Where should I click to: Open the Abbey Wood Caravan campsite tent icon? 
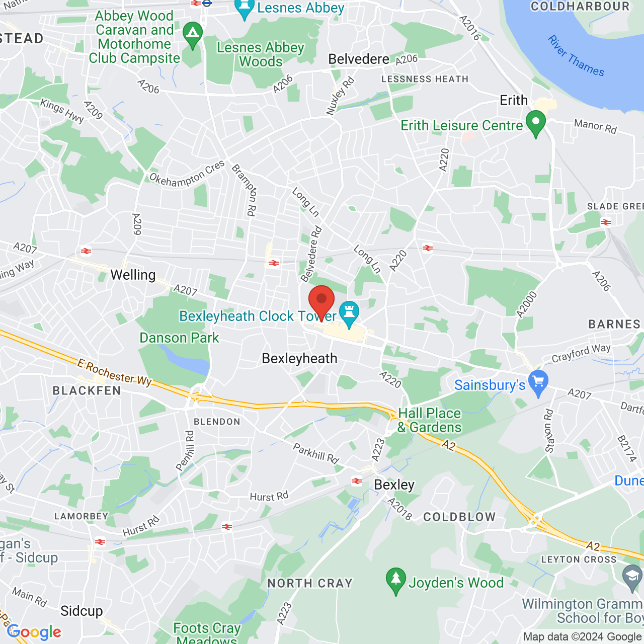pos(193,36)
